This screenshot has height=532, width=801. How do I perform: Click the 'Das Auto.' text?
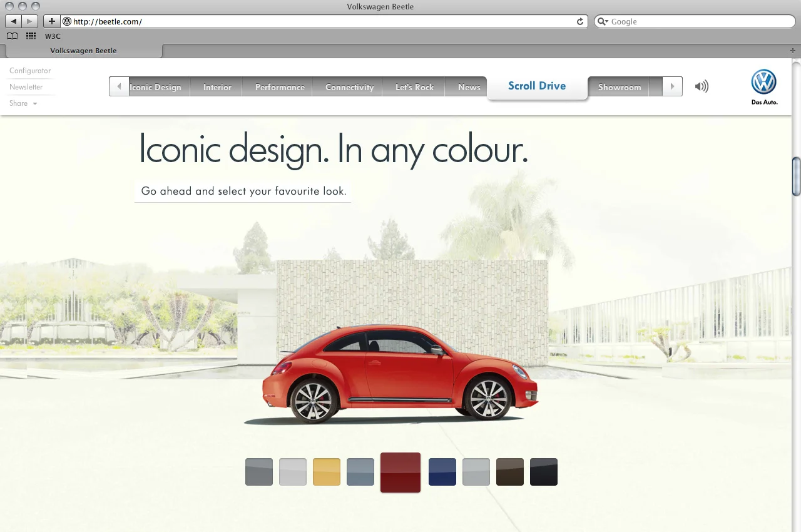[x=764, y=102]
